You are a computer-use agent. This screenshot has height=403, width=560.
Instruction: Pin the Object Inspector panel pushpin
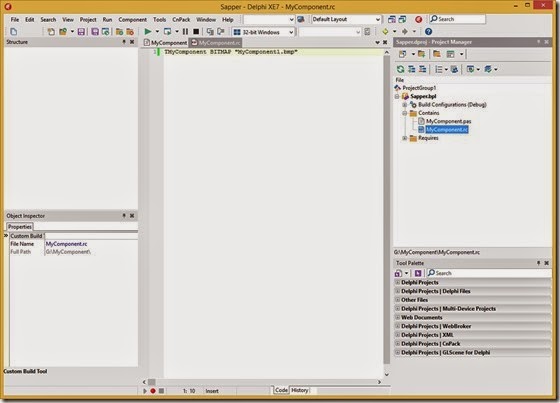[x=124, y=216]
